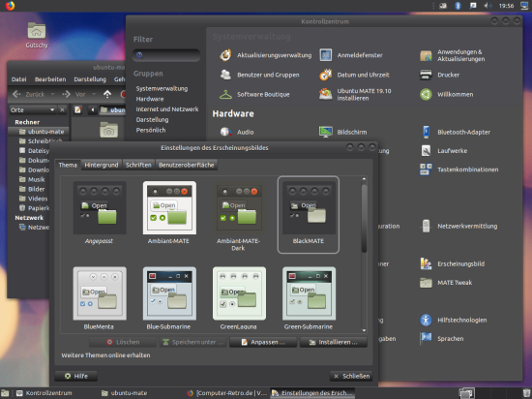This screenshot has height=399, width=532.
Task: Click Installieren button
Action: click(x=333, y=342)
